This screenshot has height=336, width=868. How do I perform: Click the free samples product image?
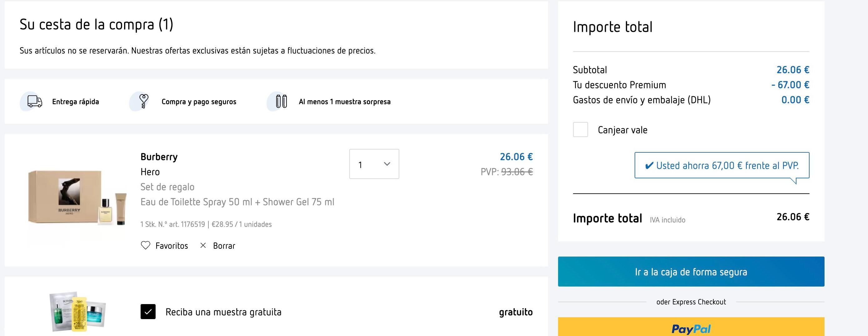coord(77,311)
